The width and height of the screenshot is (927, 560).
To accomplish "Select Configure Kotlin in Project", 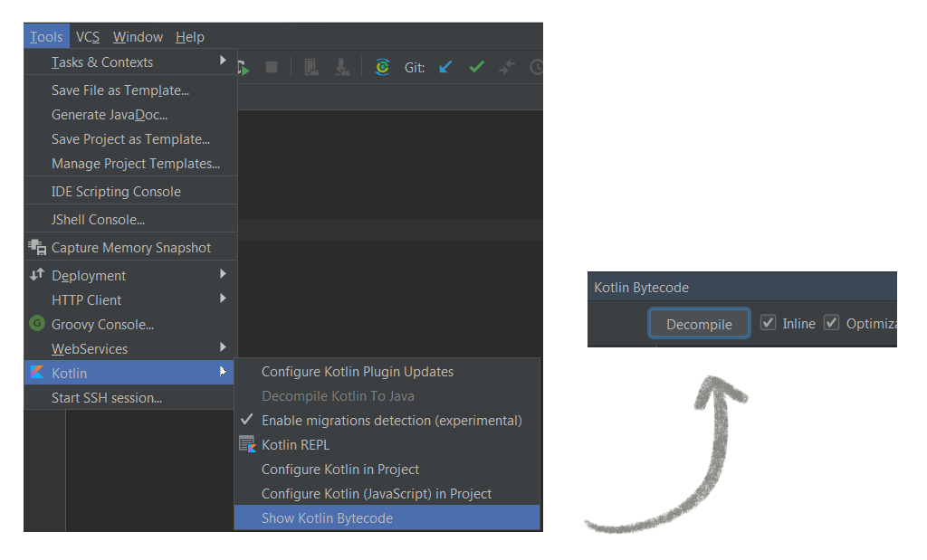I will [x=387, y=469].
